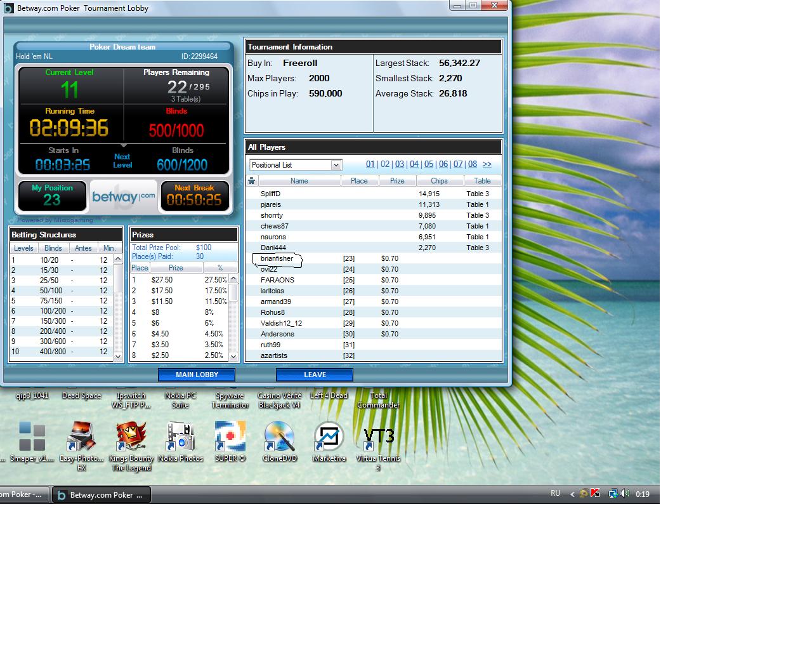Go to player list page 08
Image resolution: width=812 pixels, height=650 pixels.
[473, 164]
